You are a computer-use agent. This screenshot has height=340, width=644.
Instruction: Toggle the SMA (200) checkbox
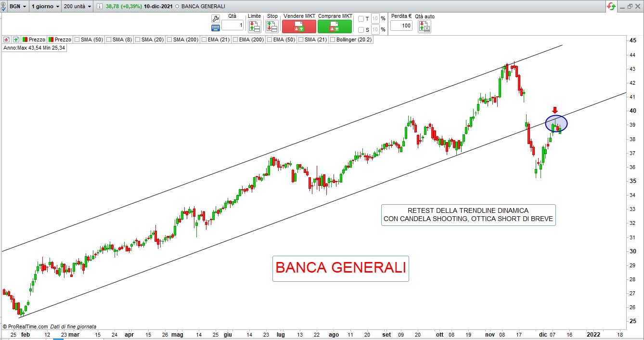169,39
